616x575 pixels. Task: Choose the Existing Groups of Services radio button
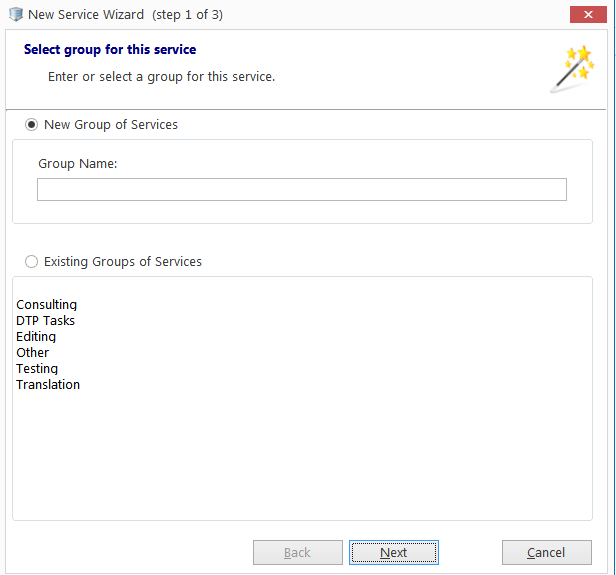click(x=31, y=261)
